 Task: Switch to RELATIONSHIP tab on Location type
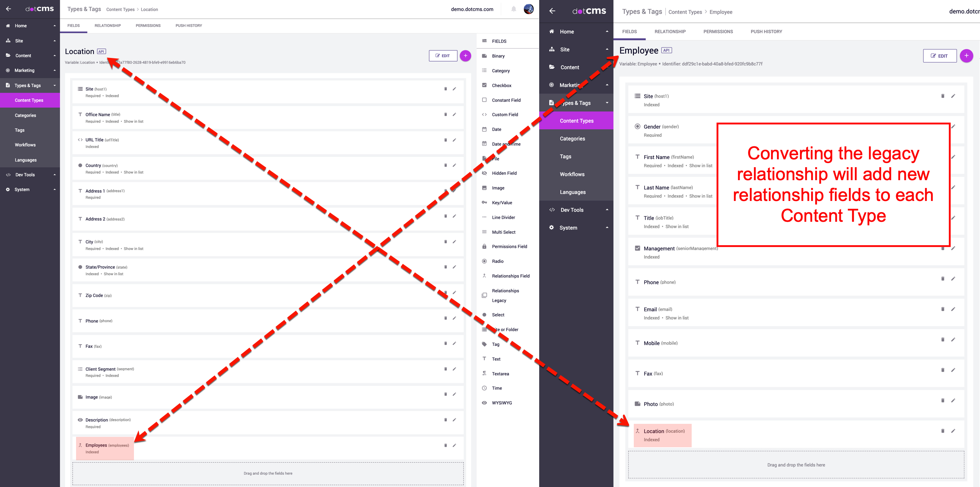pos(108,26)
